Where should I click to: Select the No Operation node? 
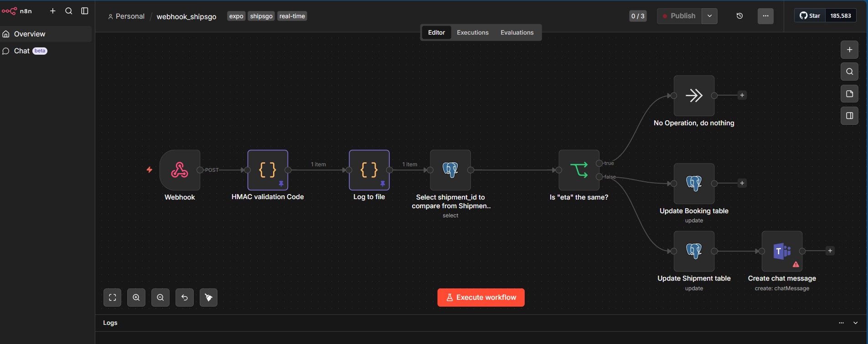(x=694, y=96)
